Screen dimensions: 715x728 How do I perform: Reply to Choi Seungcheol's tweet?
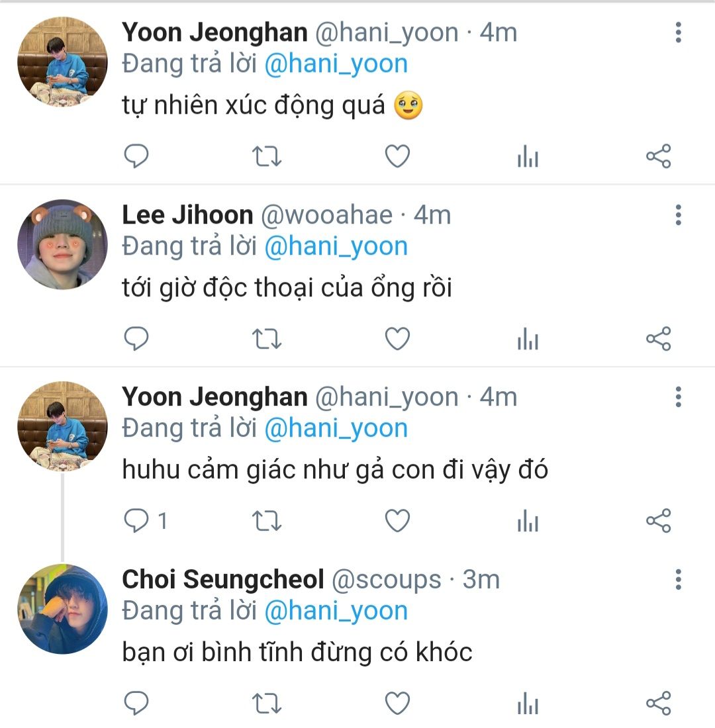click(136, 704)
